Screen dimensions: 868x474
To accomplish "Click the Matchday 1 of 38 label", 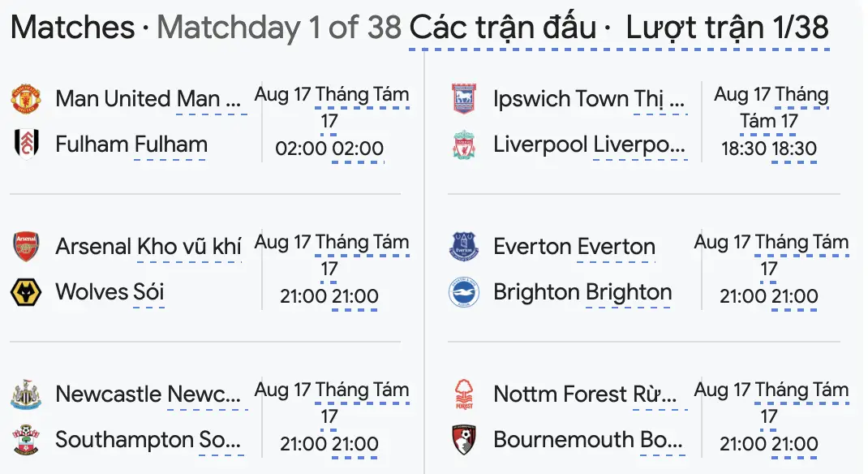I will [279, 28].
